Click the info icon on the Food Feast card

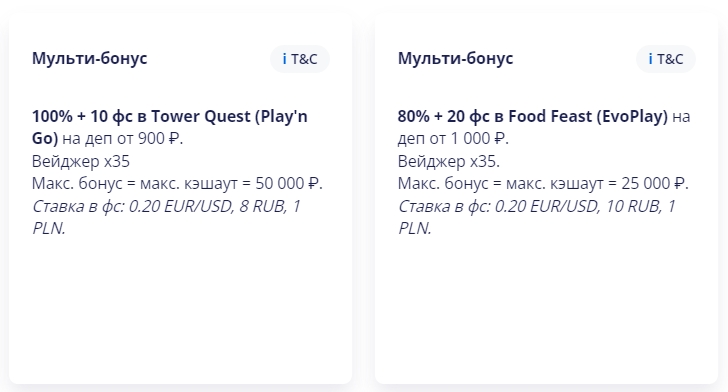point(650,59)
